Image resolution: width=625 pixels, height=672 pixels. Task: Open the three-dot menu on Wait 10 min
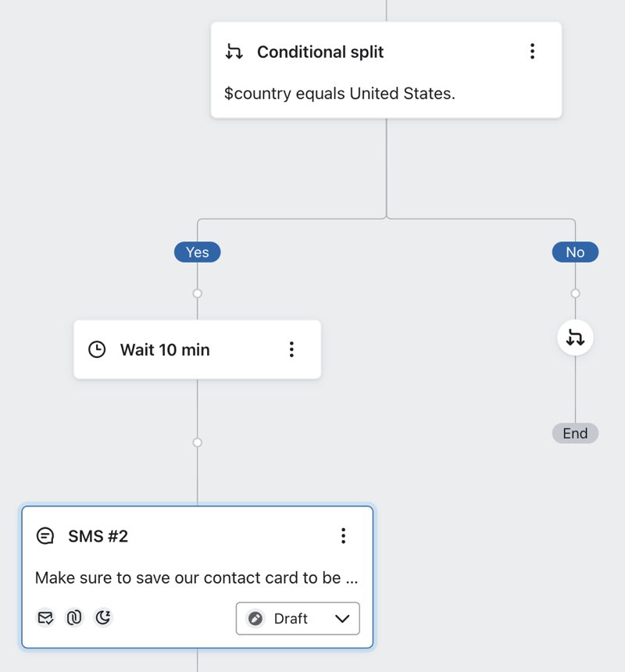coord(291,350)
